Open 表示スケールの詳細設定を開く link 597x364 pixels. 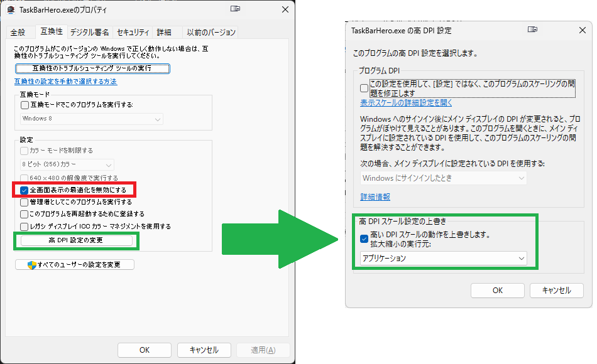(x=406, y=103)
